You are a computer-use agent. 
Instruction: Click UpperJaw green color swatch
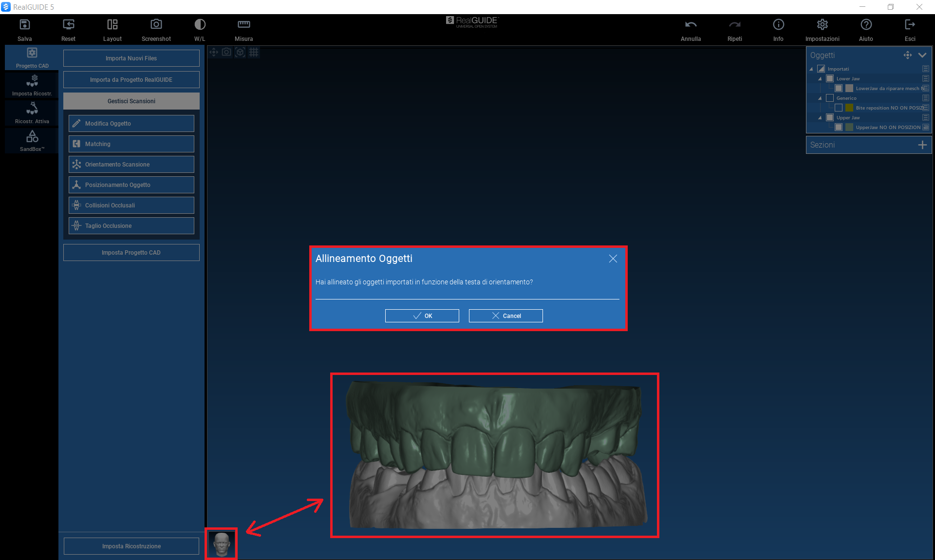click(x=849, y=127)
